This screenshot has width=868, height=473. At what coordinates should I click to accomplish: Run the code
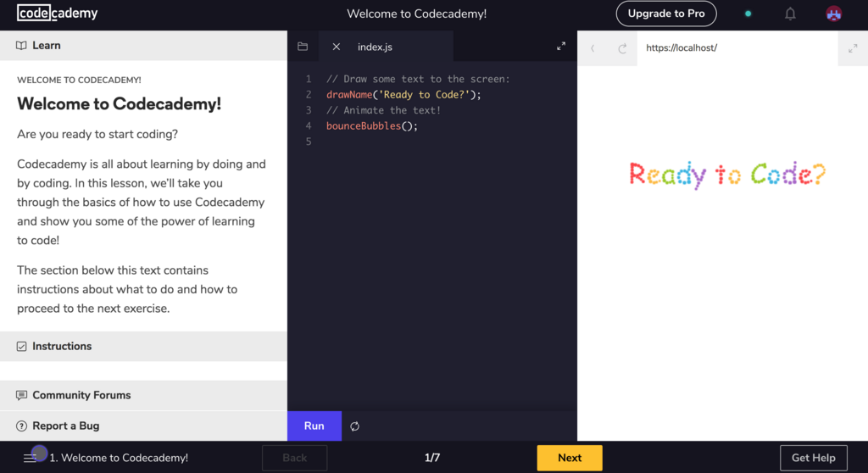(x=314, y=426)
